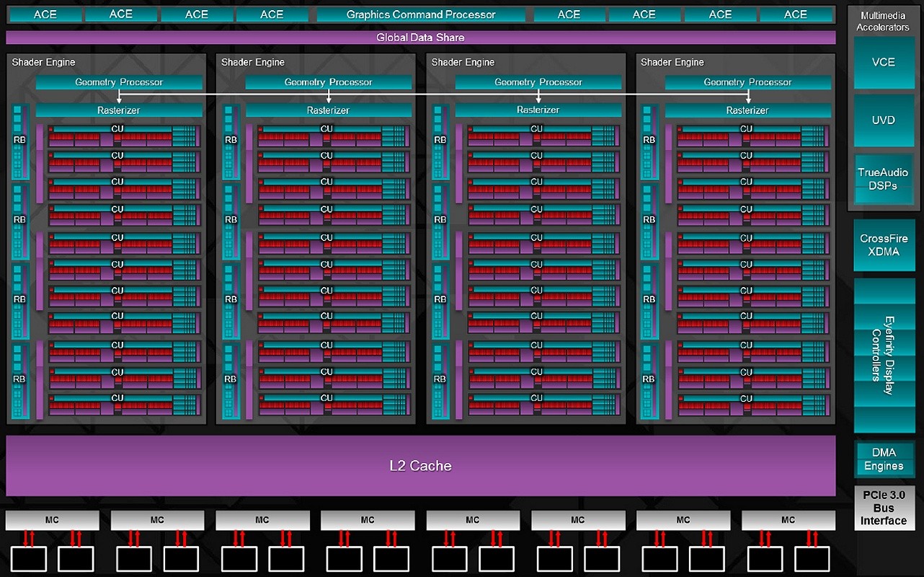Click the Graphics Command Processor block
Image resolution: width=924 pixels, height=577 pixels.
tap(421, 14)
